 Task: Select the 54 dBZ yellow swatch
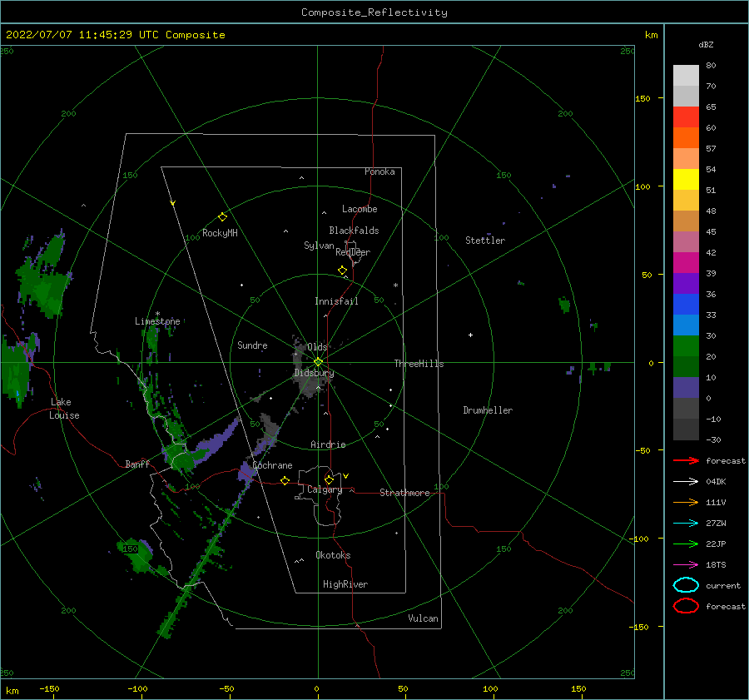[686, 179]
